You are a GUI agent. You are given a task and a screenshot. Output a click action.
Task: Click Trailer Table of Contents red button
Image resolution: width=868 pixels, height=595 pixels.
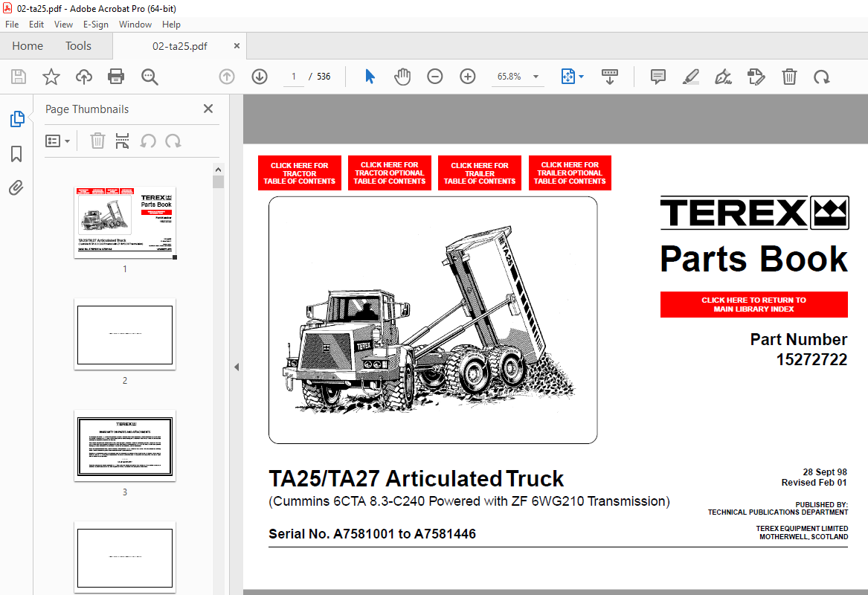[x=480, y=173]
